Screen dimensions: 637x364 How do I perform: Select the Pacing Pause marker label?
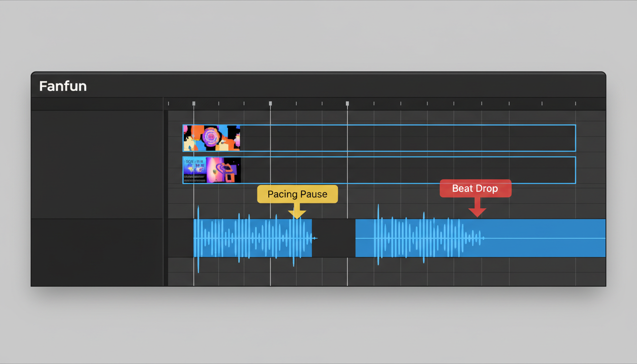(x=297, y=194)
